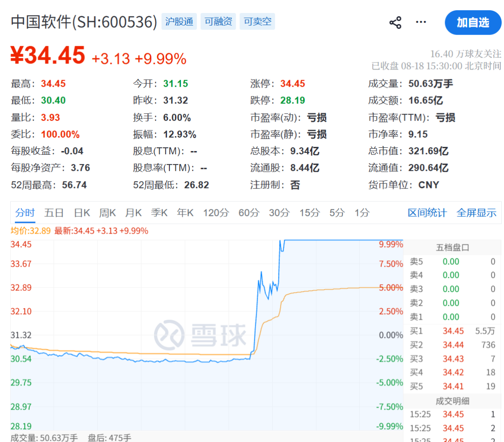This screenshot has width=504, height=442.
Task: Select the 买5 row at 34.41
Action: pos(452,387)
